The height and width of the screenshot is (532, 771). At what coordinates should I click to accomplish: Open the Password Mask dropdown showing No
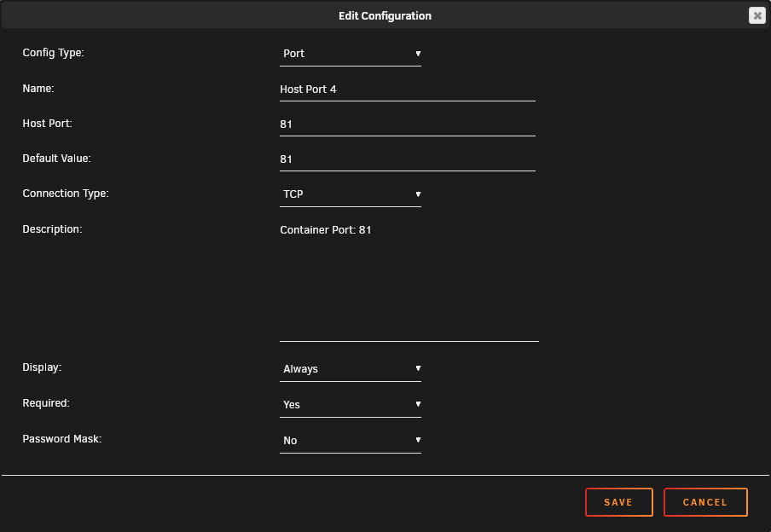pyautogui.click(x=350, y=441)
